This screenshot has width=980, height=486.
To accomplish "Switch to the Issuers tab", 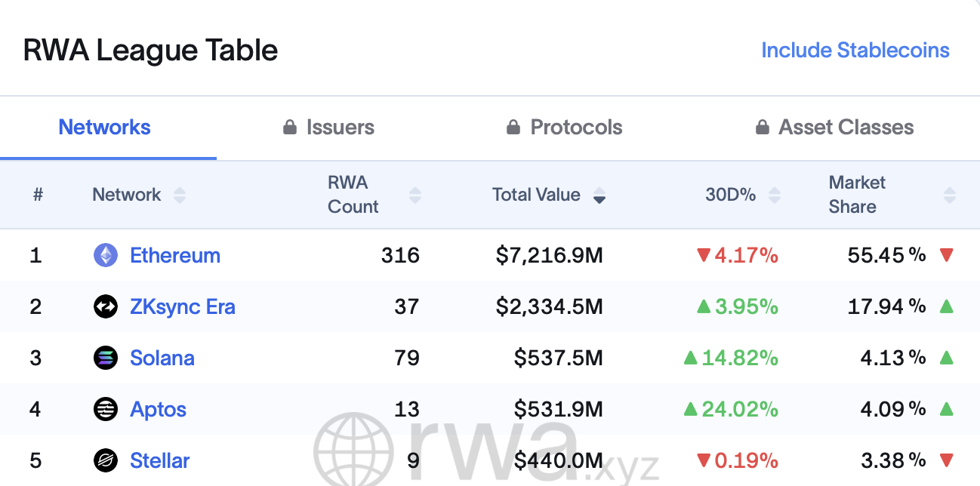I will point(340,128).
